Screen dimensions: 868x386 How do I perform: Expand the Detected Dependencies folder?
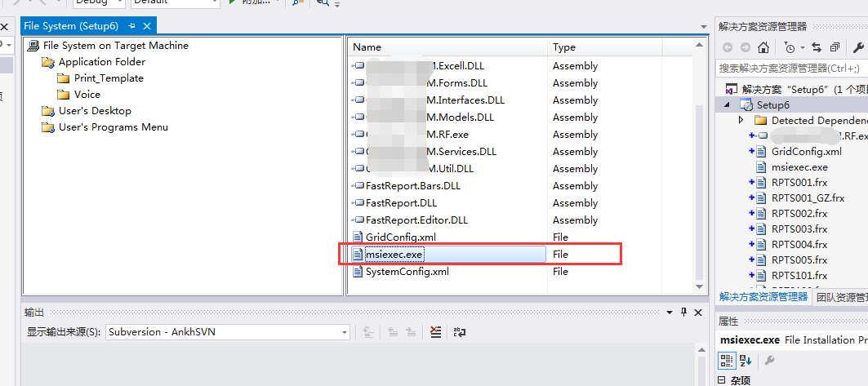pos(741,120)
